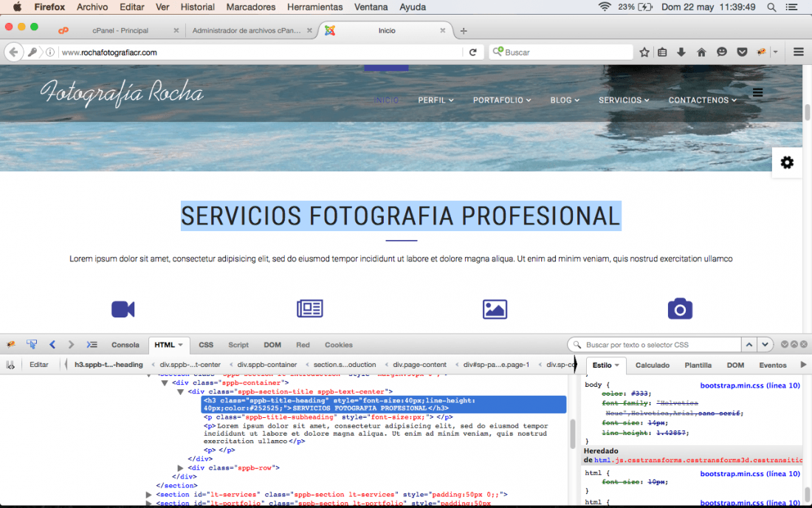Select div.sppb-container in the breadcrumb path
The width and height of the screenshot is (812, 508).
coord(267,365)
